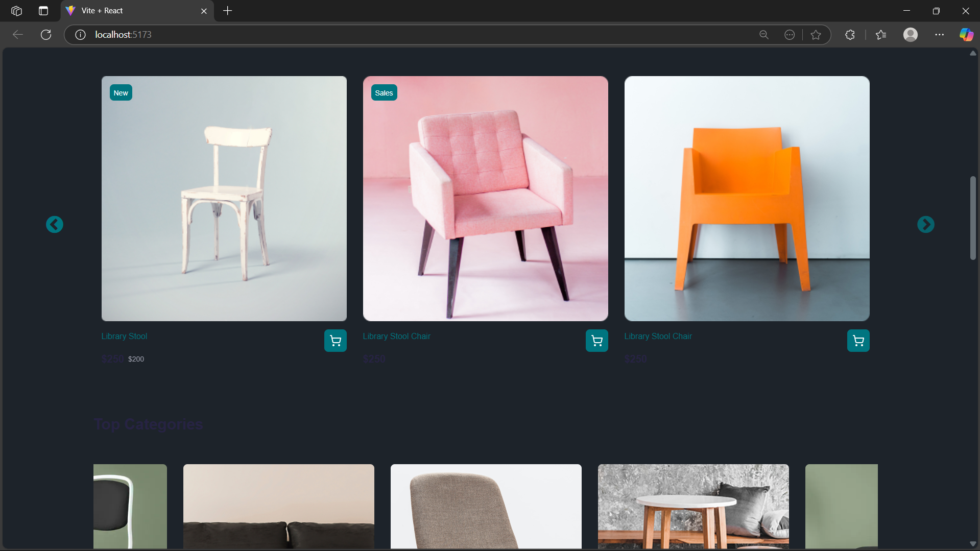The width and height of the screenshot is (980, 551).
Task: Click the previous slide arrow on carousel
Action: [55, 224]
